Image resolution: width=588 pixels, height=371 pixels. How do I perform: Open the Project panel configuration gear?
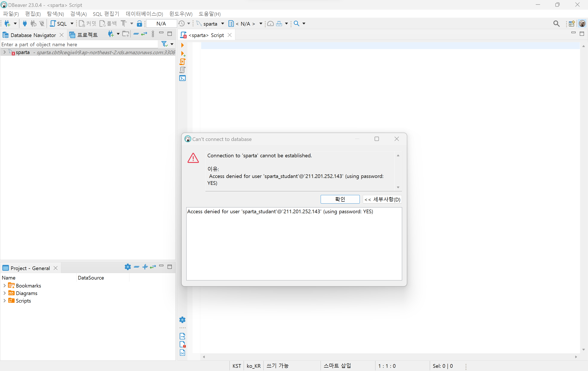pos(128,267)
